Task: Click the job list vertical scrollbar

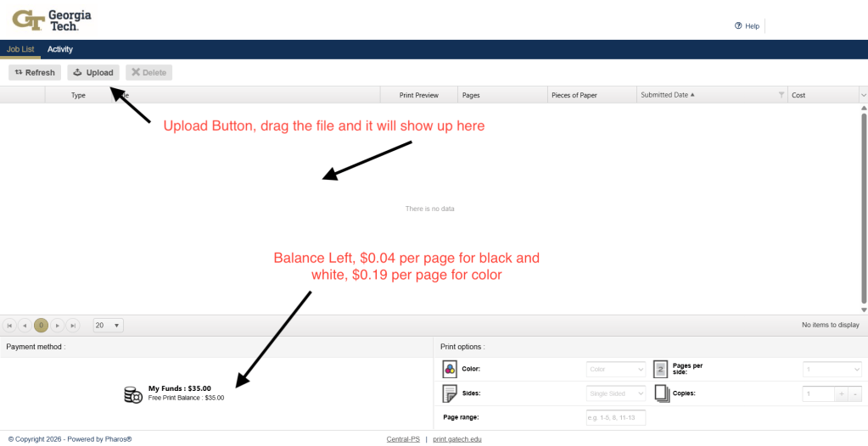Action: (x=864, y=209)
